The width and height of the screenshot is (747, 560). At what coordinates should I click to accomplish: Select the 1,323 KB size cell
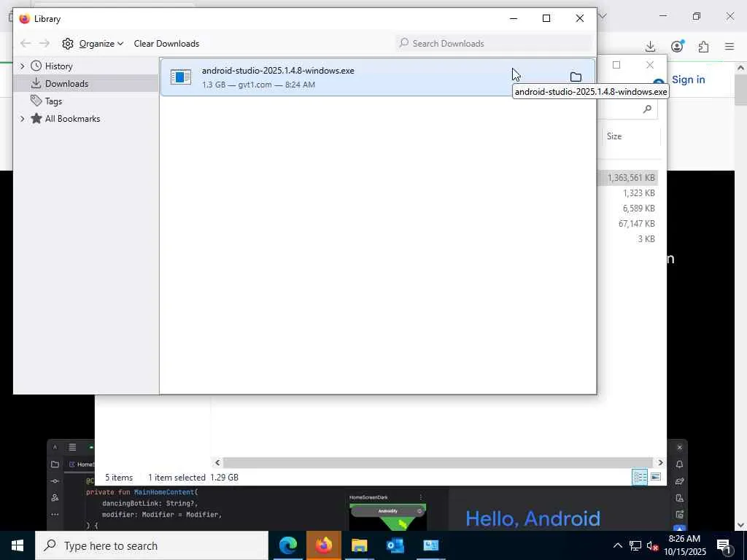tap(638, 192)
